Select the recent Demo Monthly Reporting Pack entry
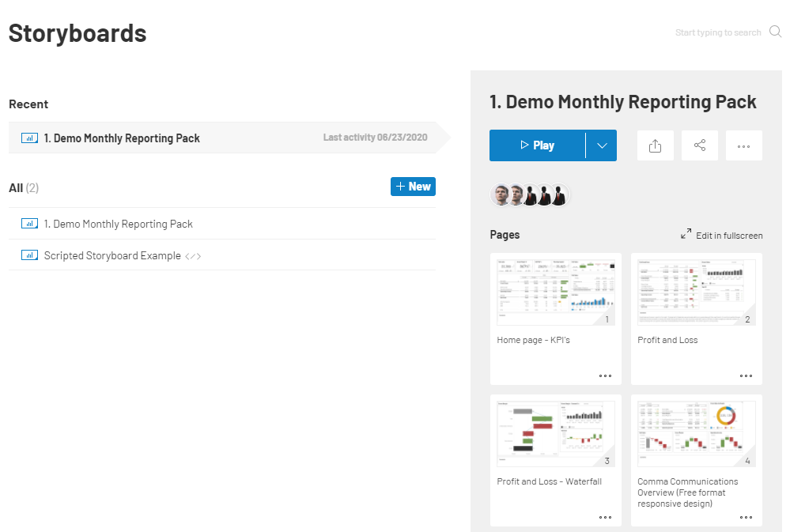The image size is (790, 532). pos(223,138)
